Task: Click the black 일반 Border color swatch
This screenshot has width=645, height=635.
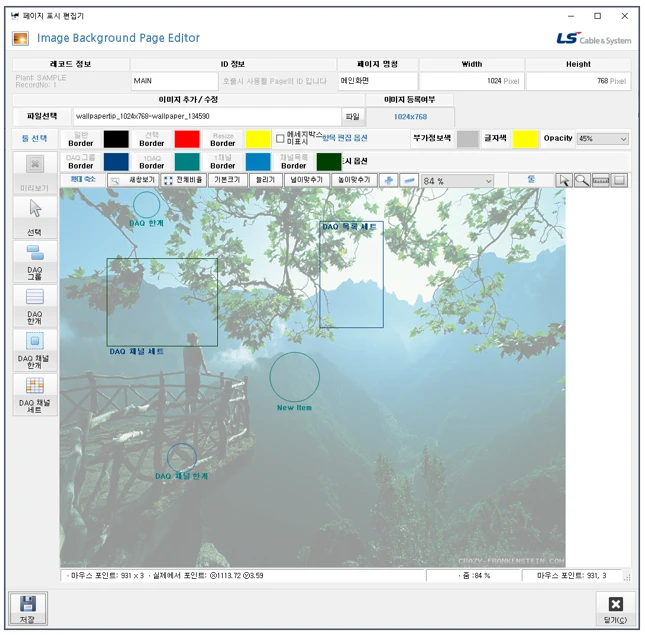Action: coord(116,139)
